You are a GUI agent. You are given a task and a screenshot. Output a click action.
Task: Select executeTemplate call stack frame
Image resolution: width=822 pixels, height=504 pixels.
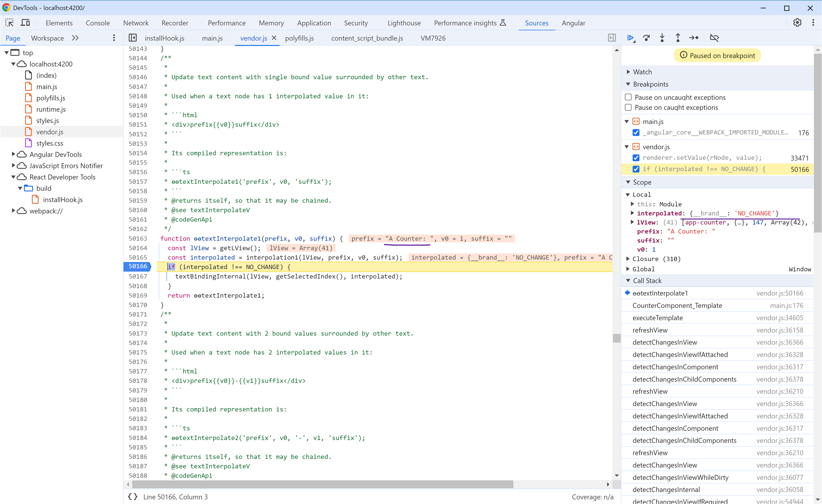click(x=718, y=318)
